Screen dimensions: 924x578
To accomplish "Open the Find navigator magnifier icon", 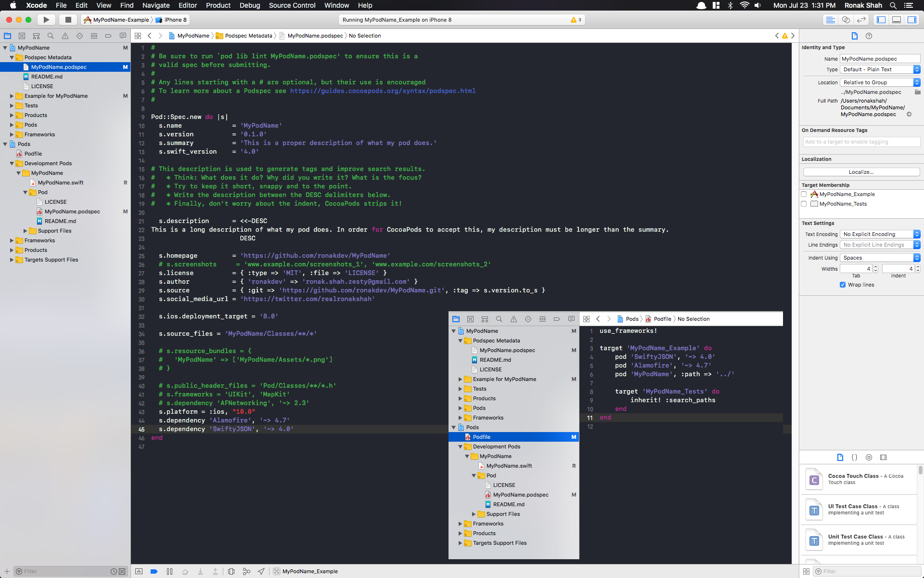I will (51, 36).
